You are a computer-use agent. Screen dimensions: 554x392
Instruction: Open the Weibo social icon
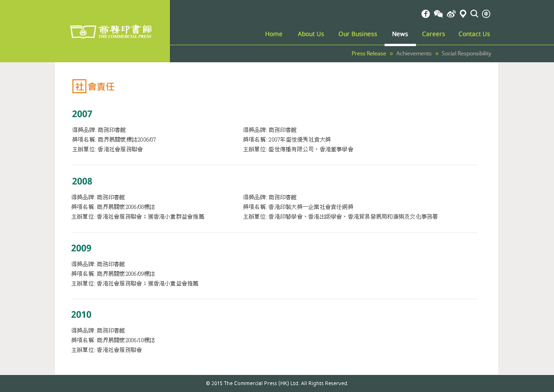point(451,14)
